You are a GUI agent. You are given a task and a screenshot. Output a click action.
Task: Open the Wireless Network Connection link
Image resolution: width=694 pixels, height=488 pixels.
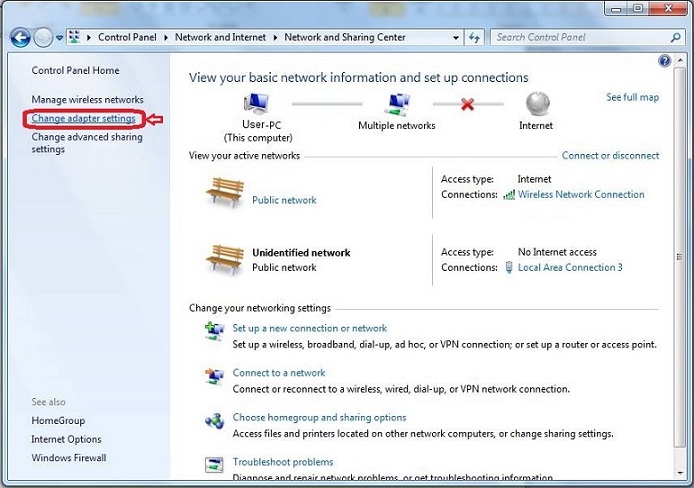581,195
